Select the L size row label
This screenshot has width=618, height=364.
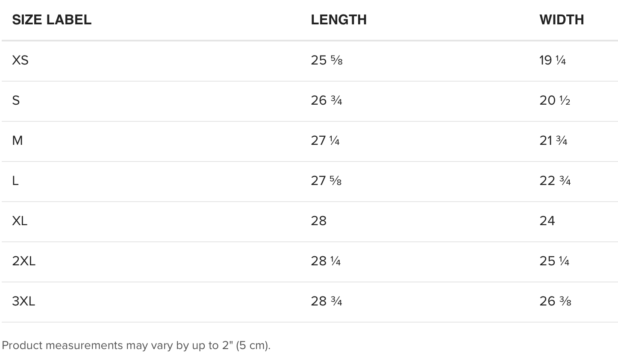pyautogui.click(x=15, y=181)
